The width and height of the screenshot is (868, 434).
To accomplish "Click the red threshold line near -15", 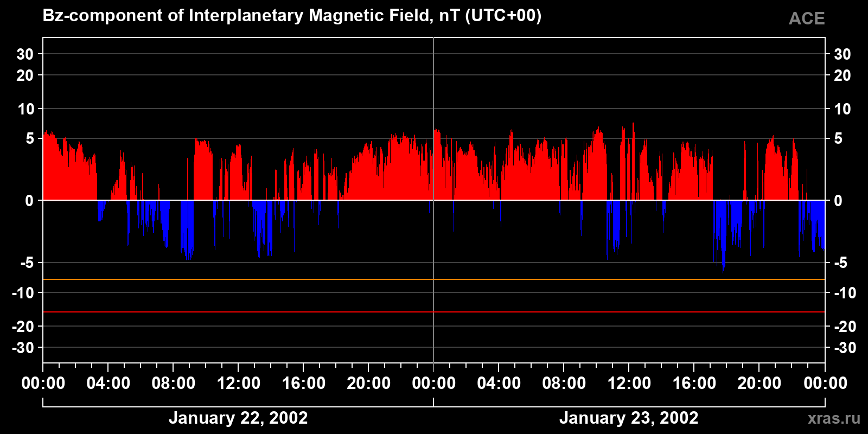I will (x=434, y=312).
